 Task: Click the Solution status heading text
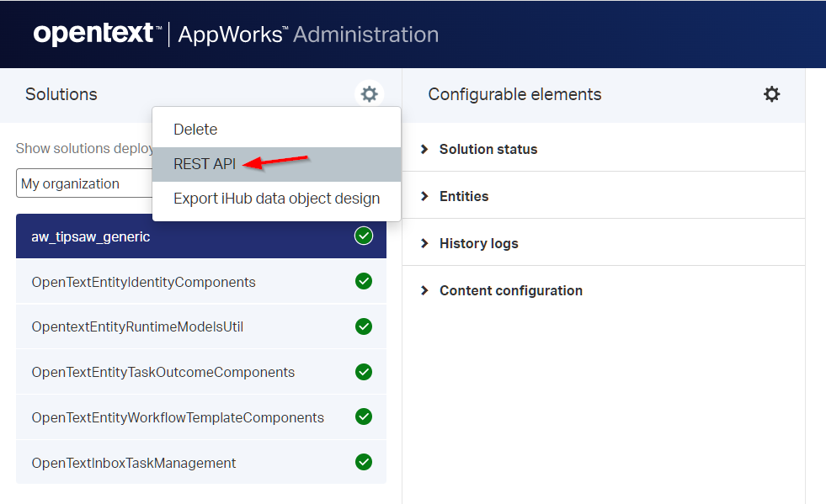pos(488,149)
